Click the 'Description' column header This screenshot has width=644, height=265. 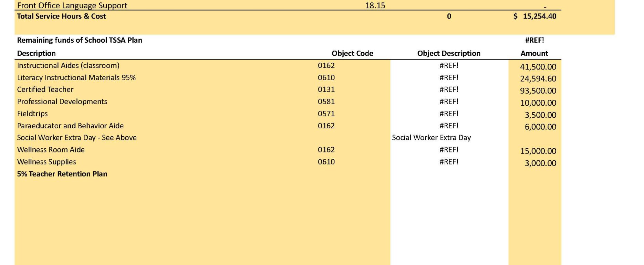(x=36, y=53)
